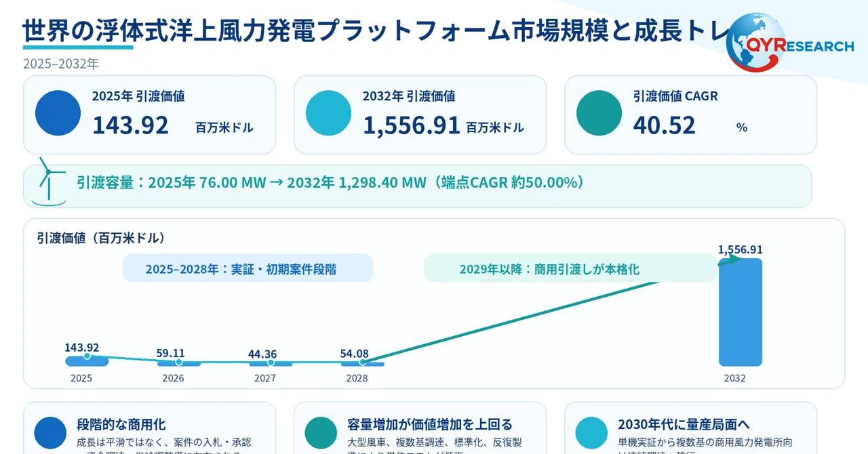Select the cyan circle in the 2032年 引渡価値 card
Image resolution: width=868 pixels, height=454 pixels.
click(328, 113)
